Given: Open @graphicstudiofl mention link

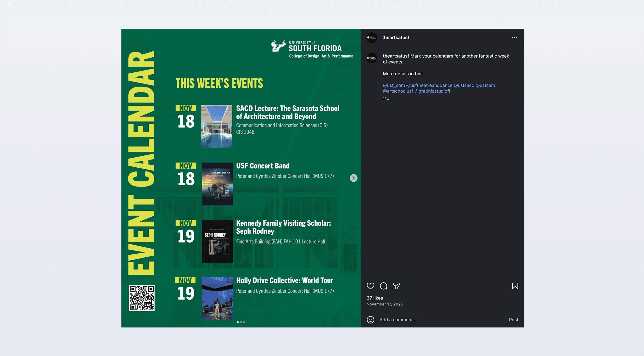Looking at the screenshot, I should (x=432, y=91).
